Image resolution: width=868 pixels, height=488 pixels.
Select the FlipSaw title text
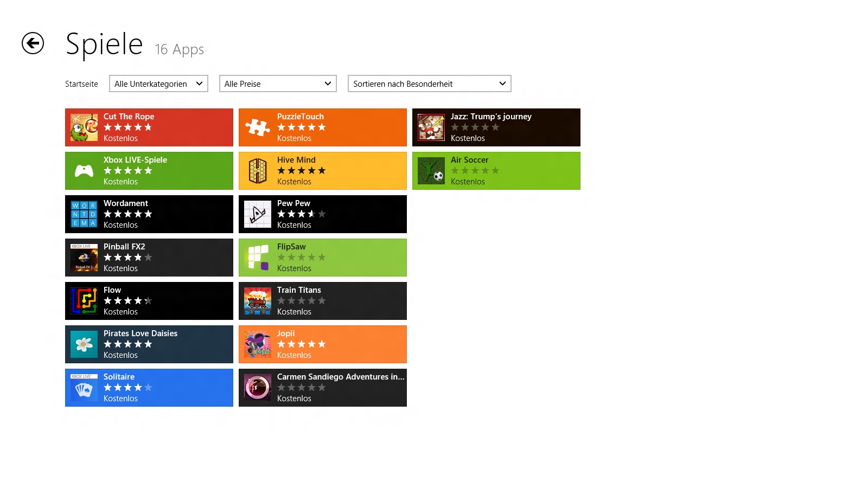(x=291, y=247)
